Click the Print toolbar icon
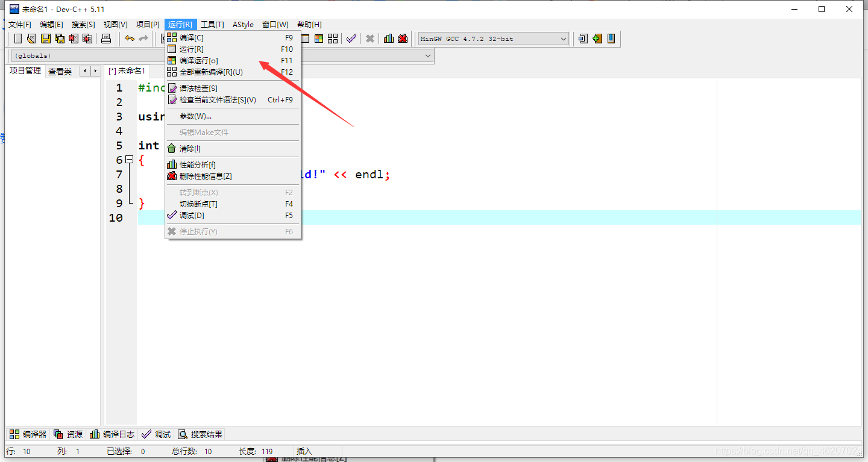The image size is (868, 462). (x=106, y=39)
